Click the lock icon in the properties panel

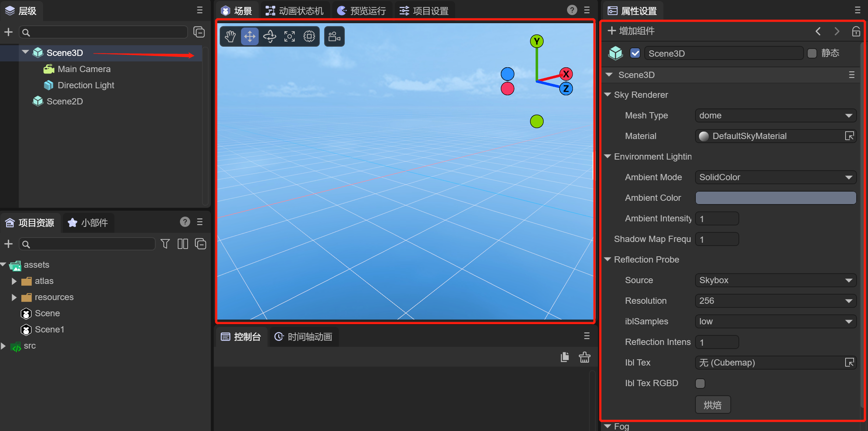[x=856, y=31]
